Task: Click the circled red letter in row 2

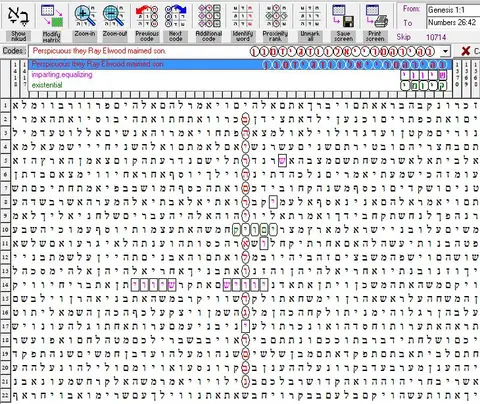Action: pos(245,119)
